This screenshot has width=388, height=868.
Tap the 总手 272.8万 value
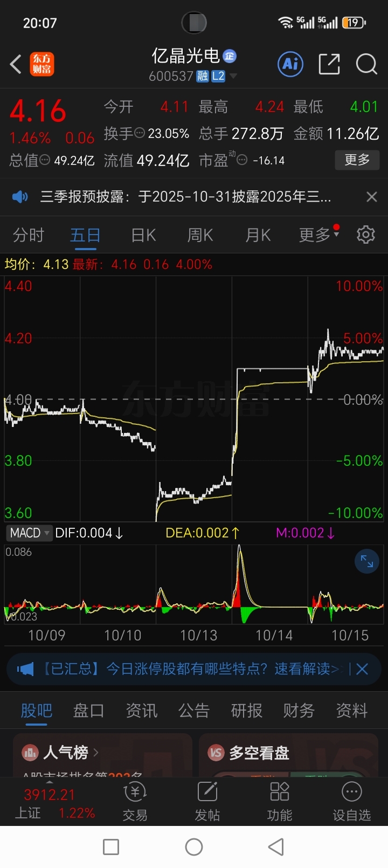coord(258,133)
